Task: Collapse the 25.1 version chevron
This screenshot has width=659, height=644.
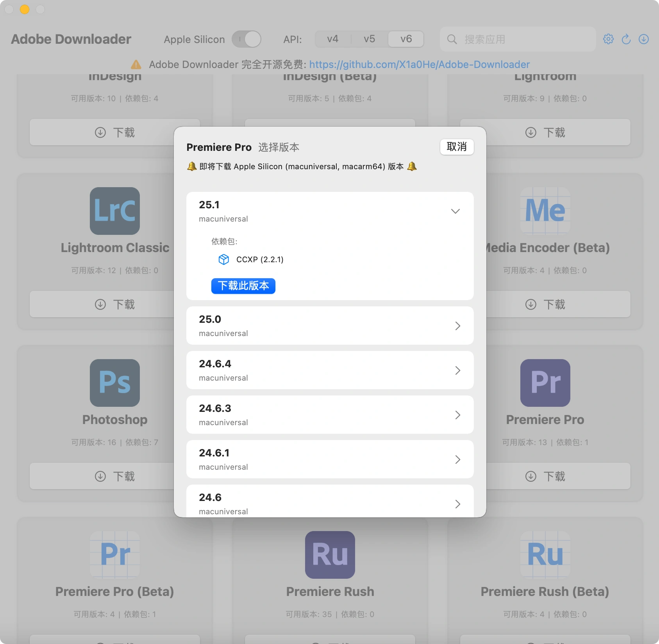Action: (x=455, y=211)
